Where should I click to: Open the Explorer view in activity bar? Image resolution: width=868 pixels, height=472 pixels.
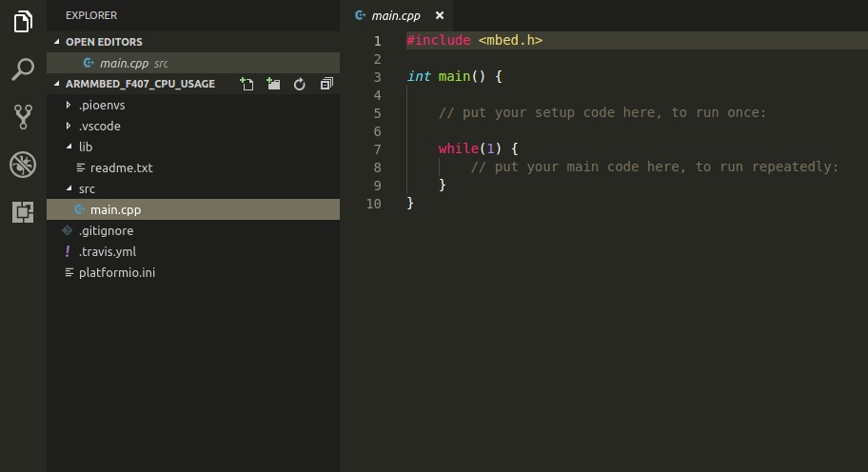23,22
